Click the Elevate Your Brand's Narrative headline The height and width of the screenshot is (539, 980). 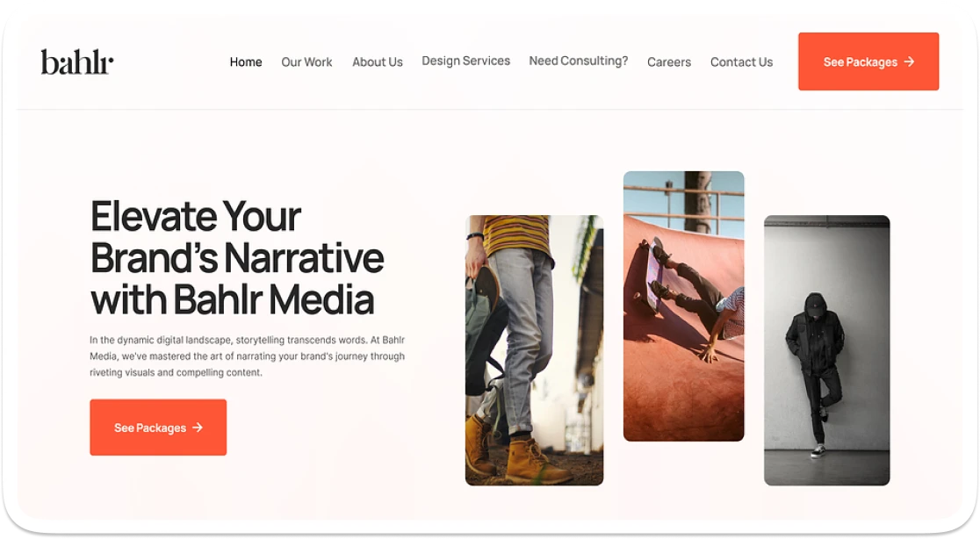pyautogui.click(x=237, y=258)
